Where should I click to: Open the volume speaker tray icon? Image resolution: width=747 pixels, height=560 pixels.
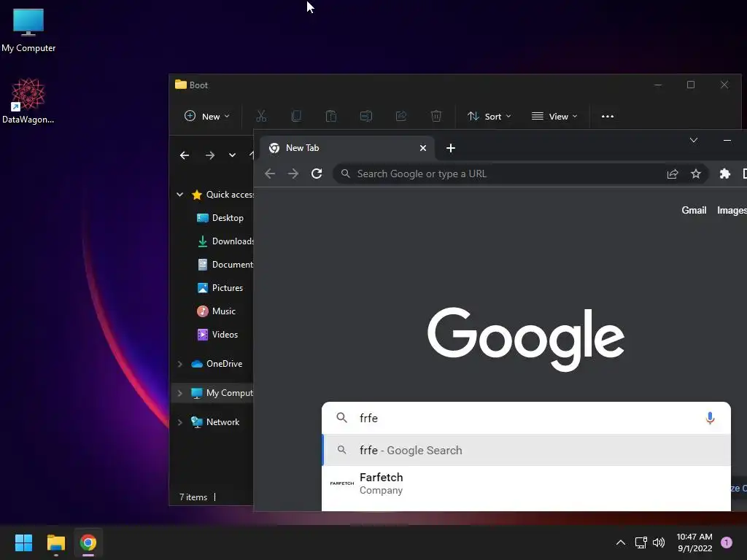(659, 542)
